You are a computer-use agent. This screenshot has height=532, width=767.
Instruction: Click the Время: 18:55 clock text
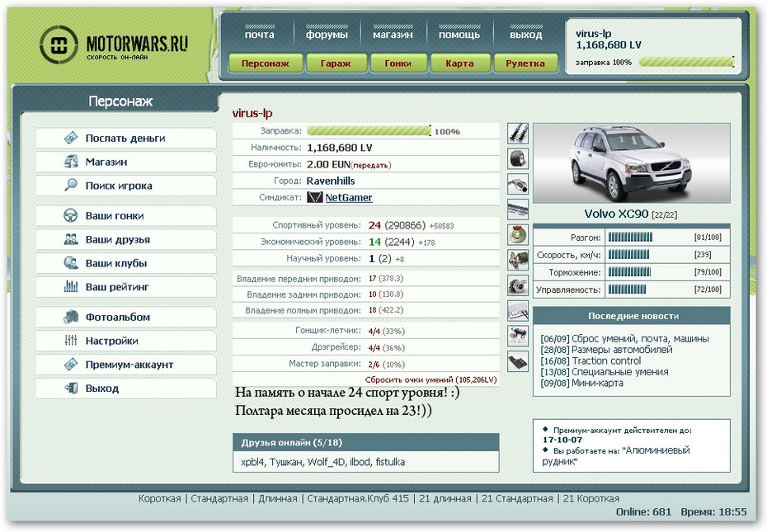tap(713, 512)
